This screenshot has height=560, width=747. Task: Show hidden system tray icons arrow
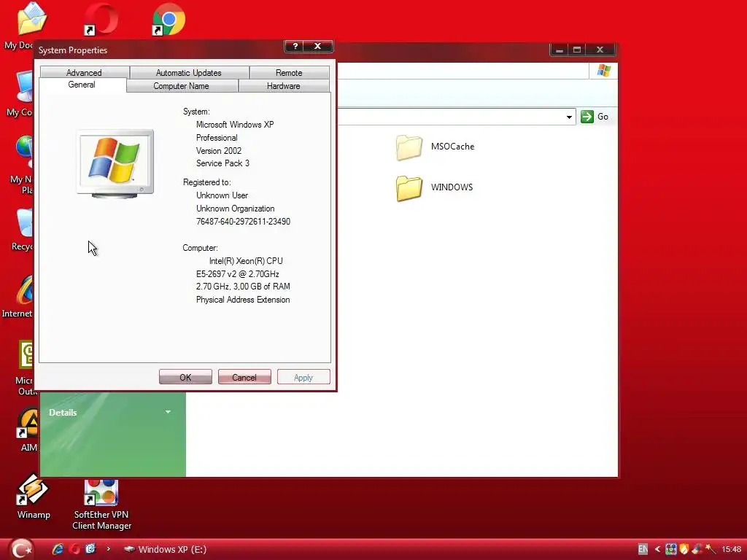(657, 549)
